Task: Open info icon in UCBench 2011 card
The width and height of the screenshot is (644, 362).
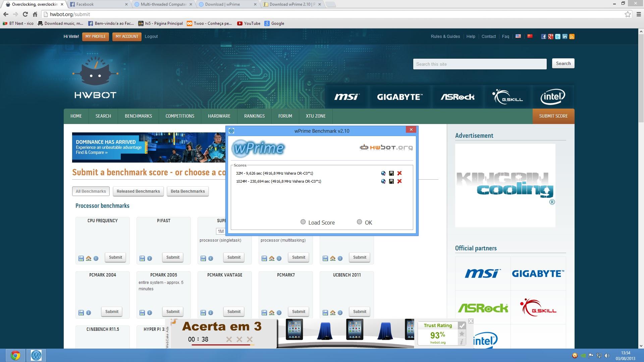Action: [340, 313]
